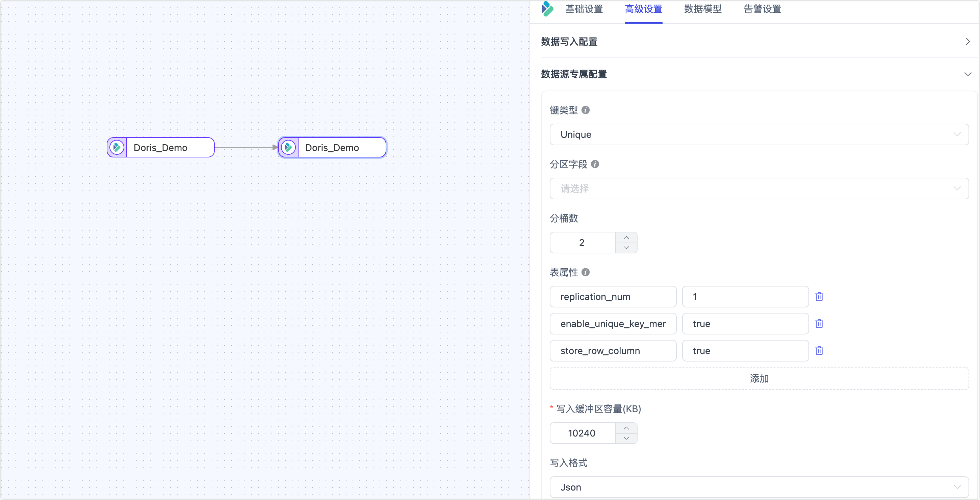Viewport: 980px width, 500px height.
Task: Remove the store_row_column property row
Action: (819, 350)
